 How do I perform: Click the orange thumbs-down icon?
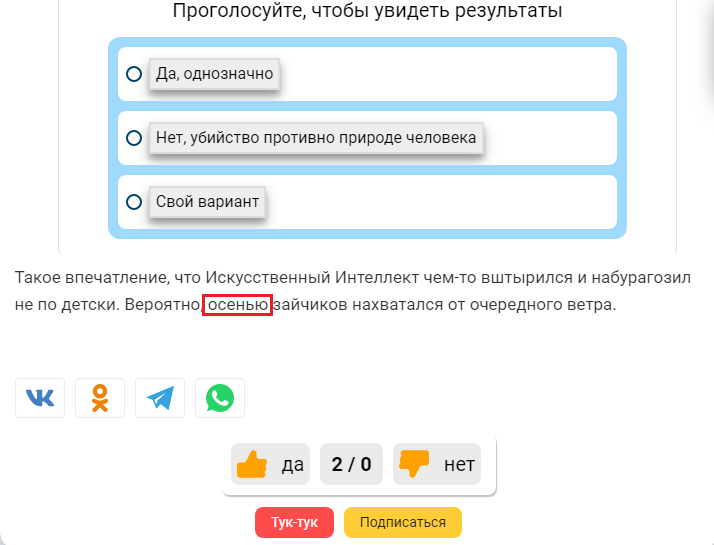(414, 464)
